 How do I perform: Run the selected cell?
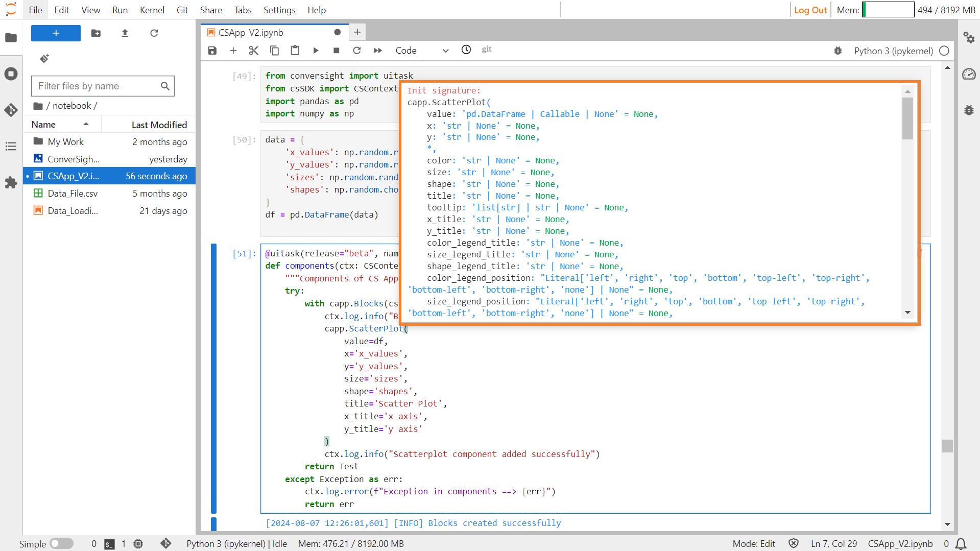coord(316,50)
